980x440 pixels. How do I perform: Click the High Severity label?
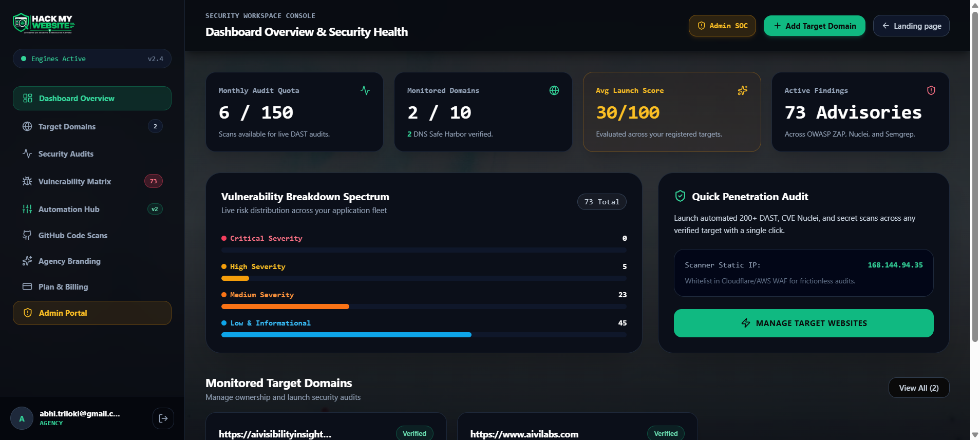257,266
